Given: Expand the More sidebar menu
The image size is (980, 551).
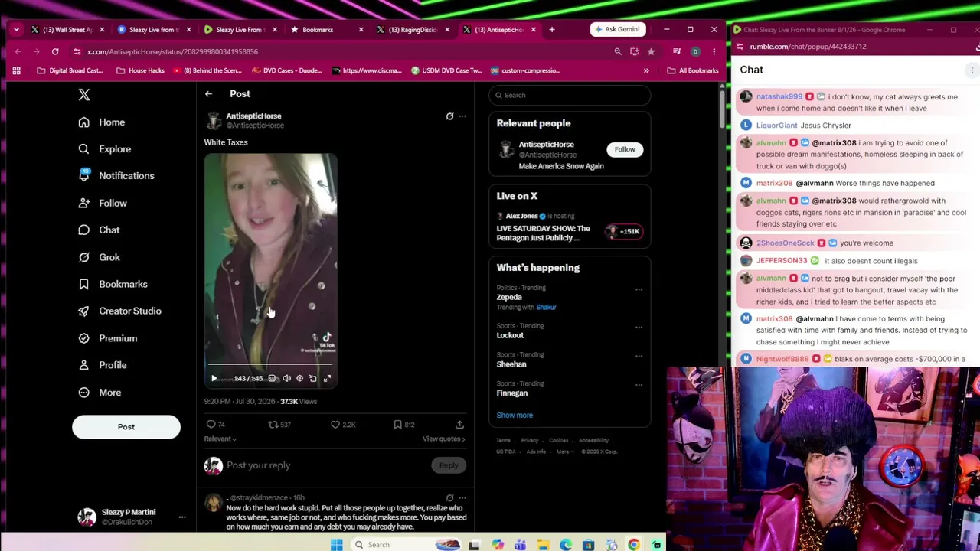Looking at the screenshot, I should pyautogui.click(x=100, y=393).
